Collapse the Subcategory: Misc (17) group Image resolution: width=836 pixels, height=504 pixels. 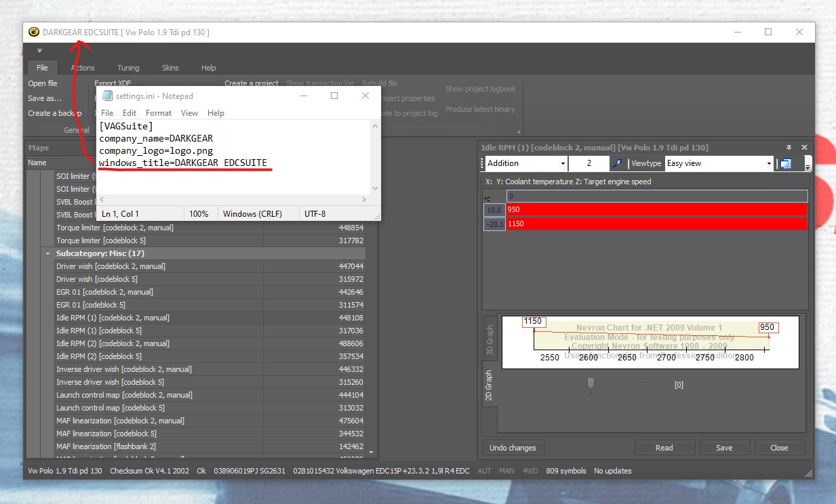click(x=47, y=253)
